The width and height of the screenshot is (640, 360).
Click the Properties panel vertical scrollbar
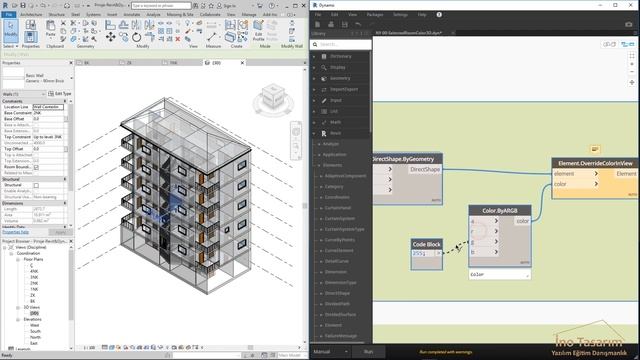[x=70, y=147]
